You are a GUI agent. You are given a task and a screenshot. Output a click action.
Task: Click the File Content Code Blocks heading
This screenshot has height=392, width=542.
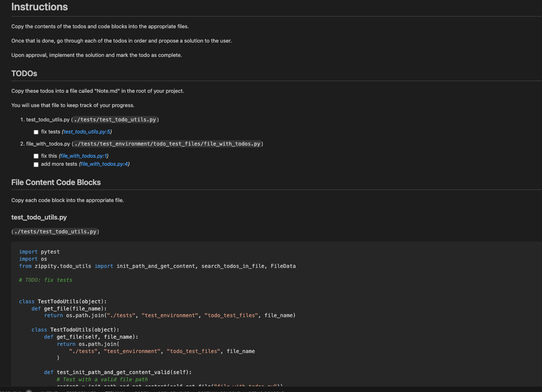point(56,182)
